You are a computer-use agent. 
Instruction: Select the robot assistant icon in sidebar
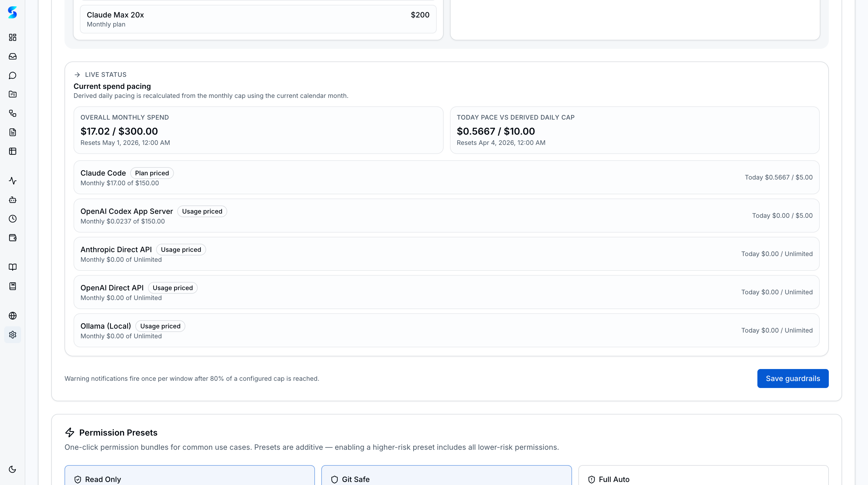pos(12,200)
